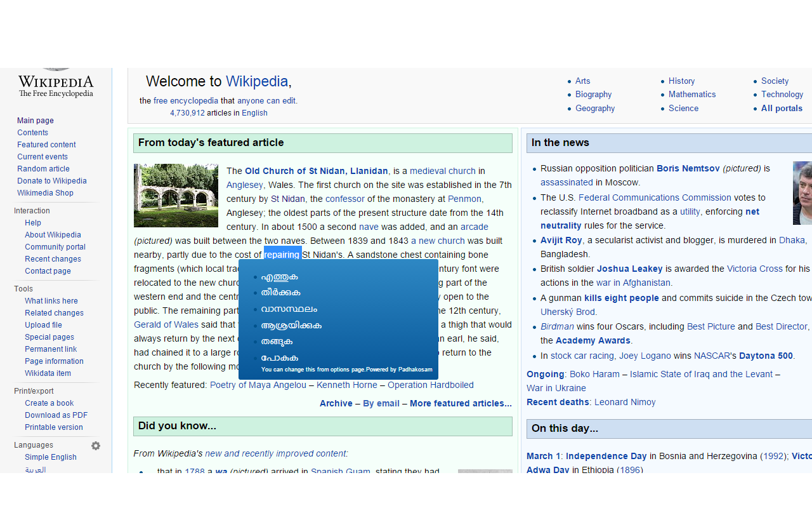Select first Malayalam meaning in Padhakosam popup
The width and height of the screenshot is (812, 508).
[x=279, y=277]
